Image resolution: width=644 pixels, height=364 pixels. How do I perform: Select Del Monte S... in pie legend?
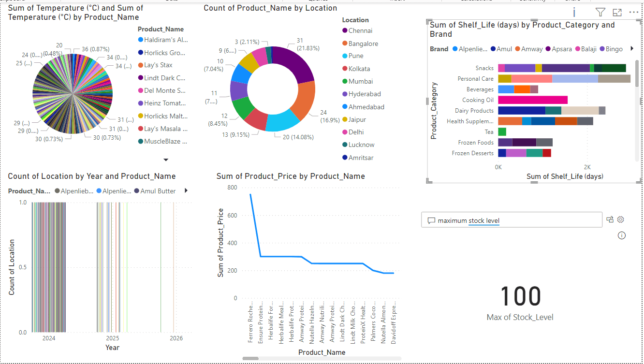point(162,90)
